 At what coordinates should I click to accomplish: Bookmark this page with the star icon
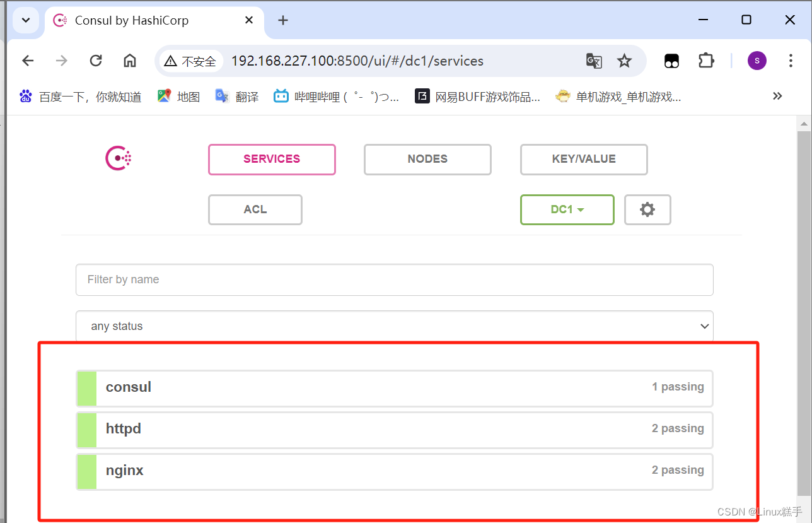[x=624, y=61]
